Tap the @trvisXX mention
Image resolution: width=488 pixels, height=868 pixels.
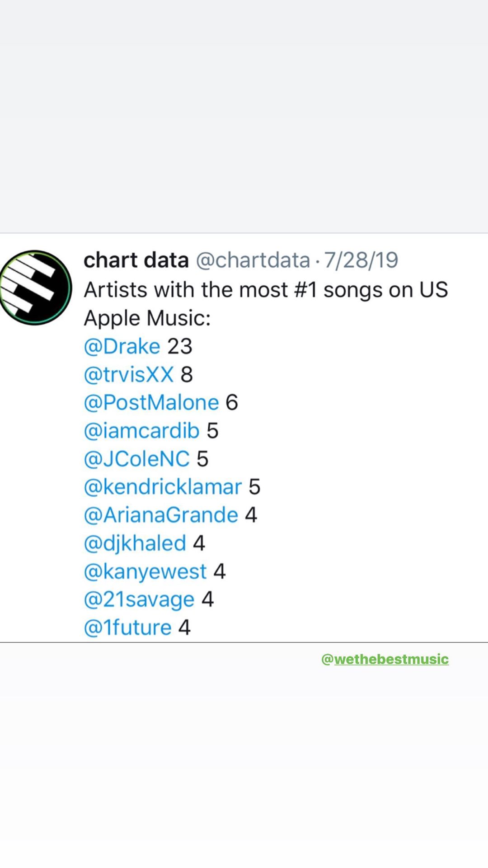tap(129, 375)
